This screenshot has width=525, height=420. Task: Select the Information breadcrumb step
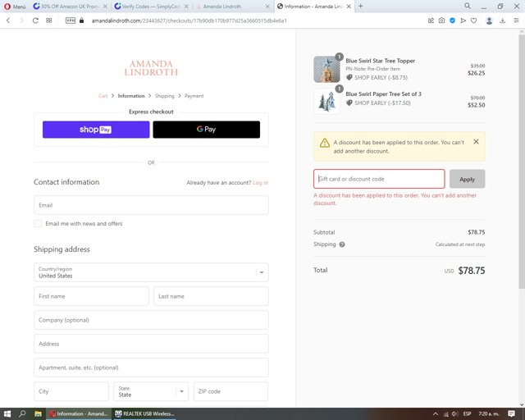[x=131, y=96]
